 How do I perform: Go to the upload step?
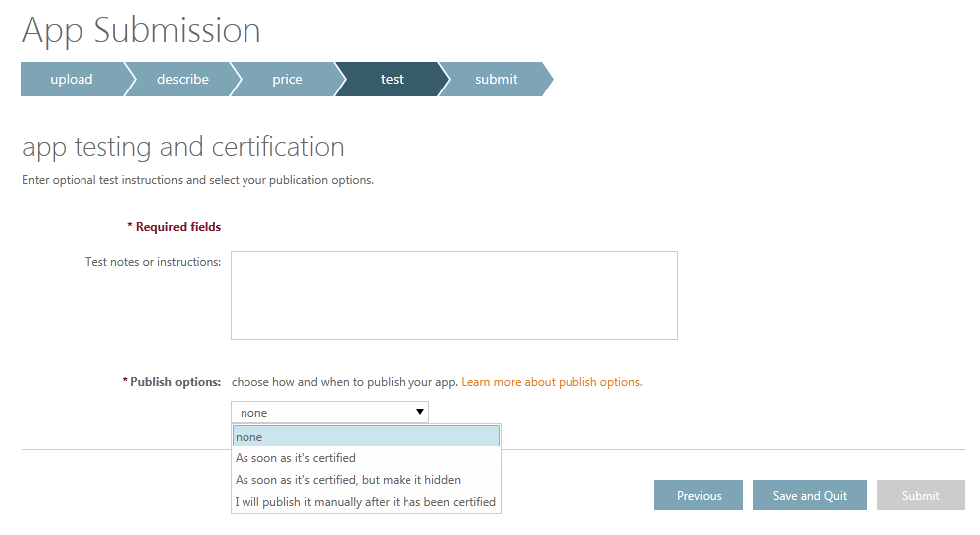coord(72,80)
